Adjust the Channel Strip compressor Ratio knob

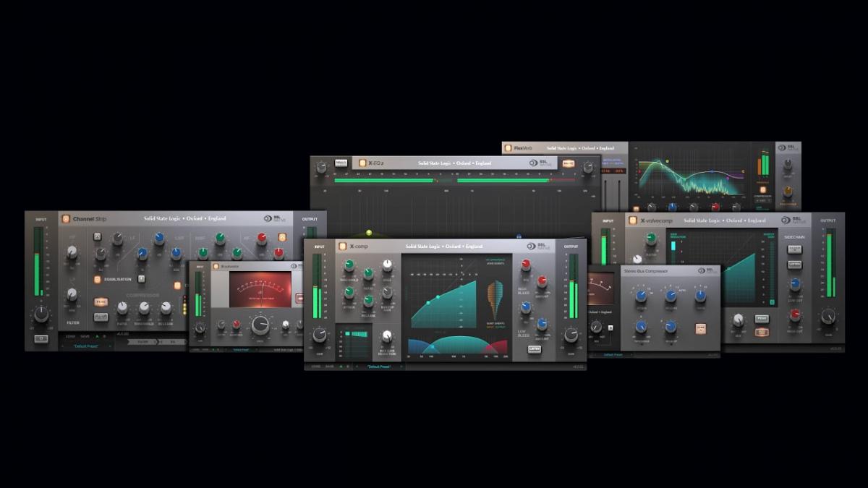[122, 307]
